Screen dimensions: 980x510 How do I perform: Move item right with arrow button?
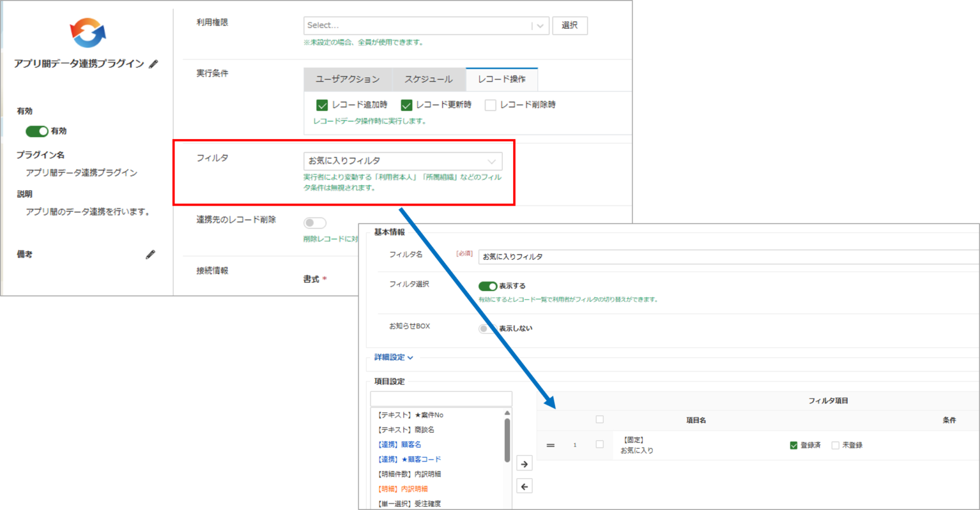[524, 463]
